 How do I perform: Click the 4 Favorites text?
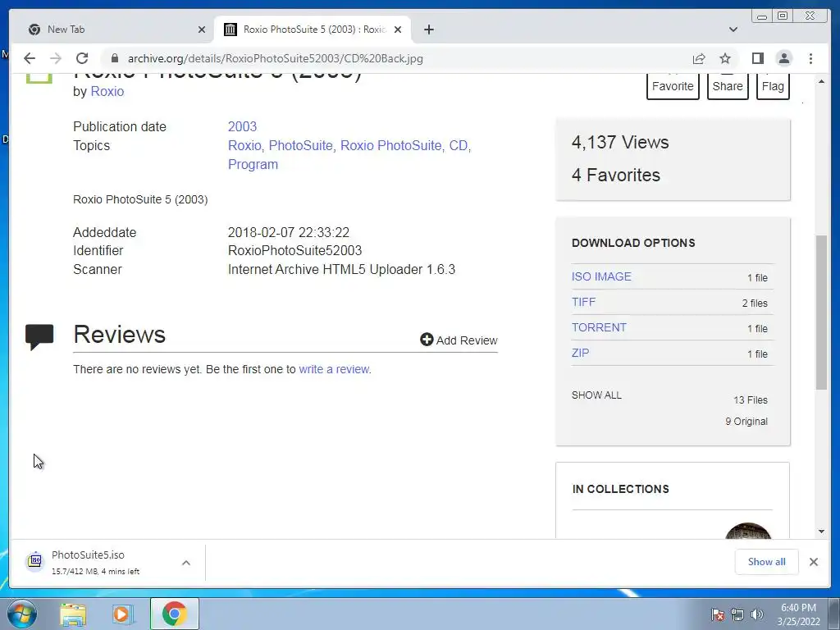(615, 176)
